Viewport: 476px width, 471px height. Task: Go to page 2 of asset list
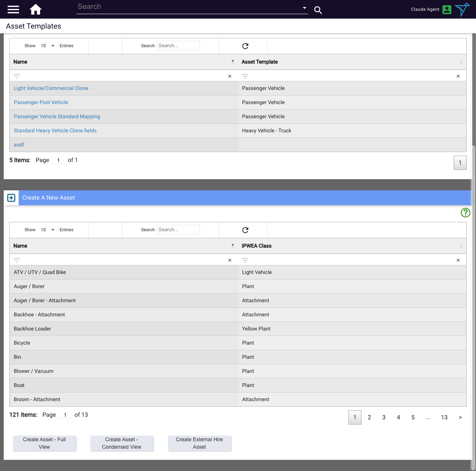369,417
